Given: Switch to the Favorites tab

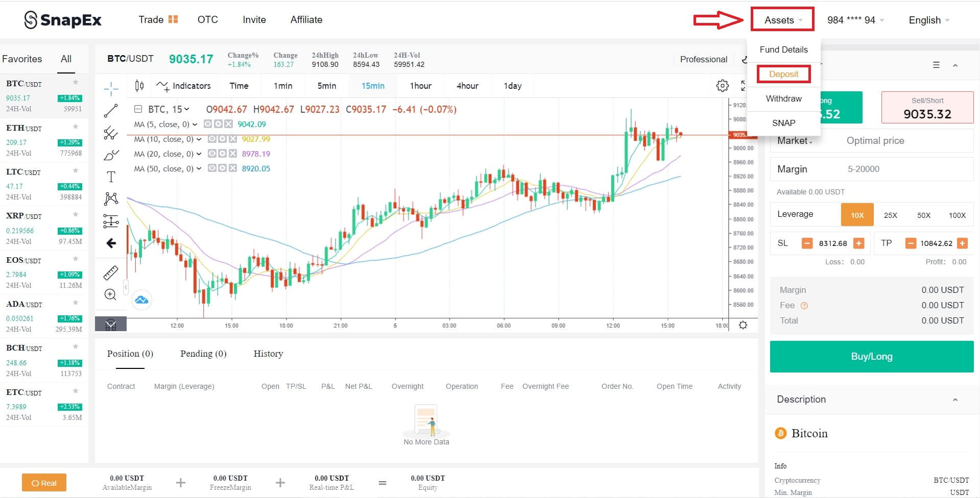Looking at the screenshot, I should click(x=22, y=59).
